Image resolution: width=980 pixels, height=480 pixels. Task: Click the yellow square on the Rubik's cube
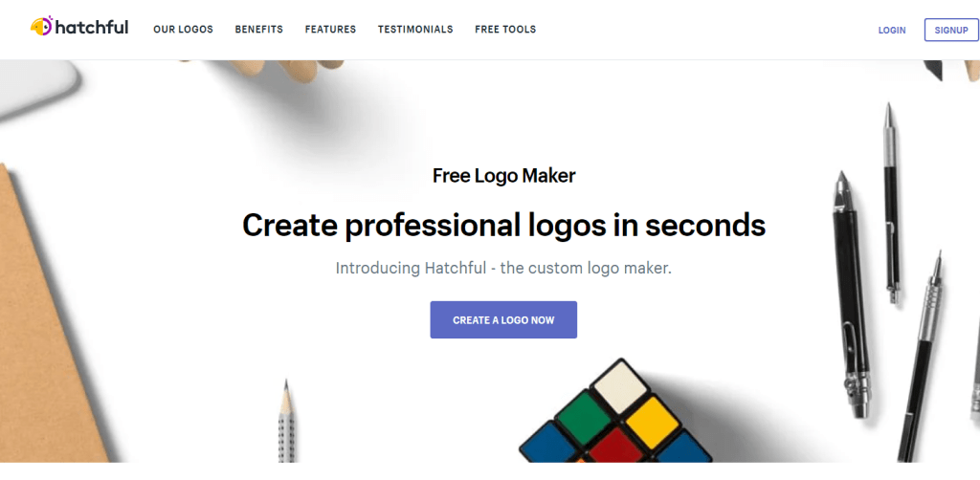coord(653,423)
